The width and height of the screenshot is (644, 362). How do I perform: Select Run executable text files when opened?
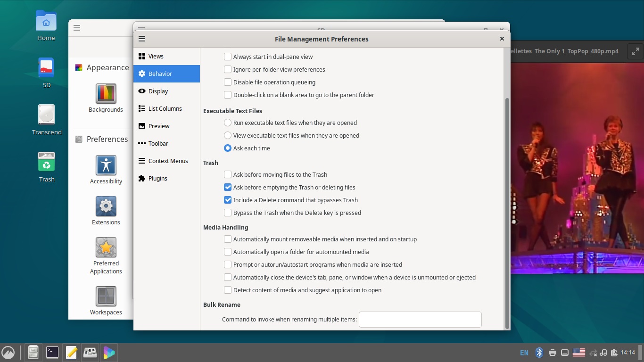[228, 123]
